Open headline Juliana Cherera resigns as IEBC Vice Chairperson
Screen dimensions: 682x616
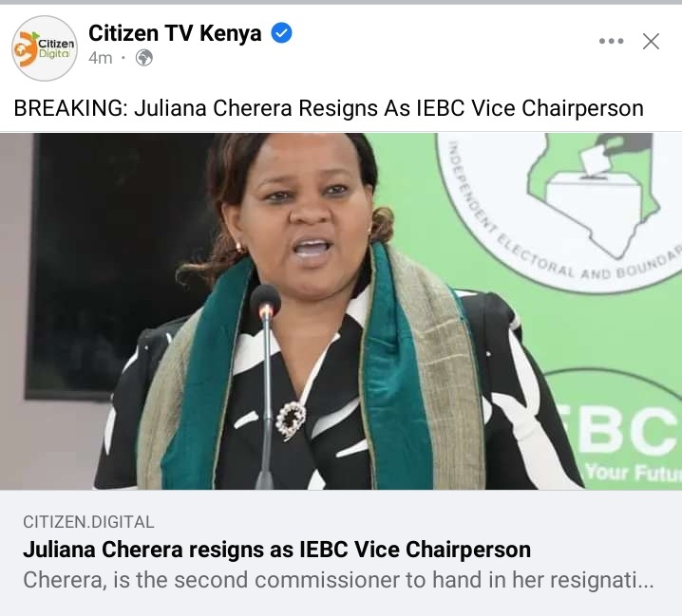pos(276,550)
